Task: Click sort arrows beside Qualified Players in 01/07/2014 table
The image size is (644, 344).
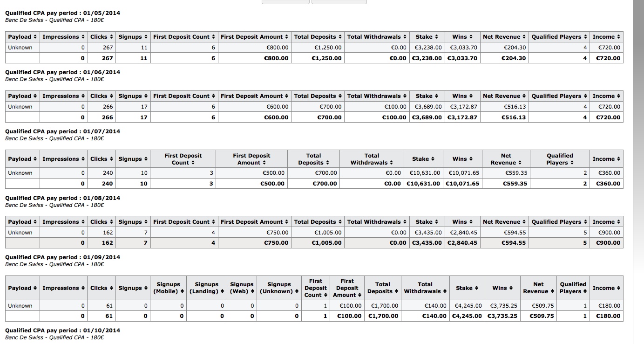Action: click(572, 163)
